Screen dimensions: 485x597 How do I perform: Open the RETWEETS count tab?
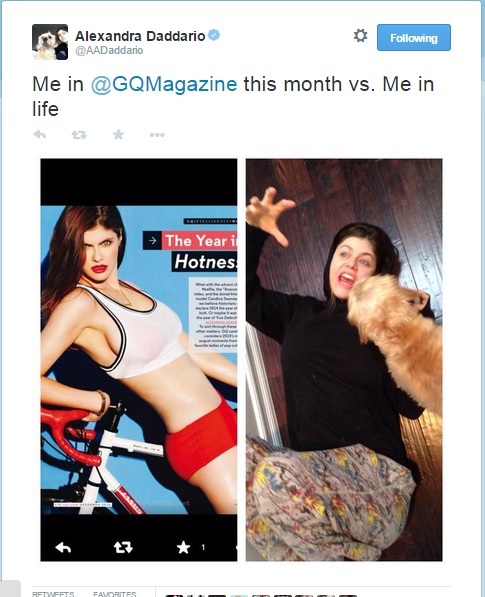53,594
